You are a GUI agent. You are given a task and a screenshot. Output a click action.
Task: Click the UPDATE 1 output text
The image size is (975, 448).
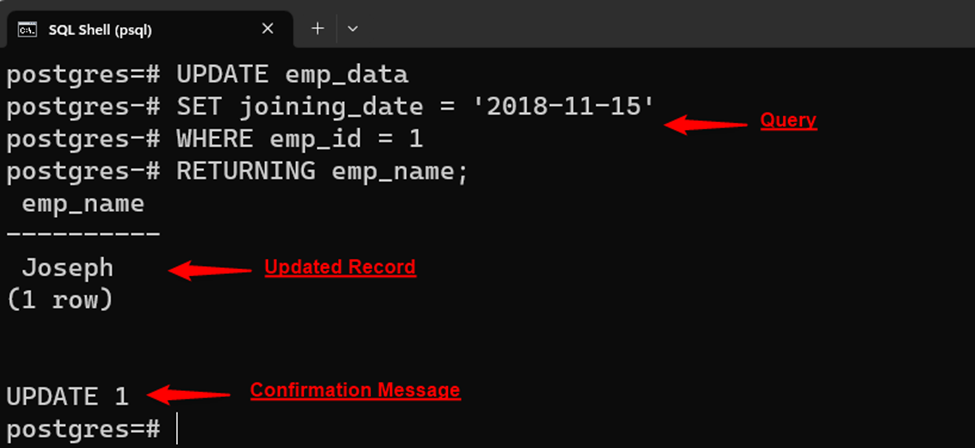tap(68, 396)
